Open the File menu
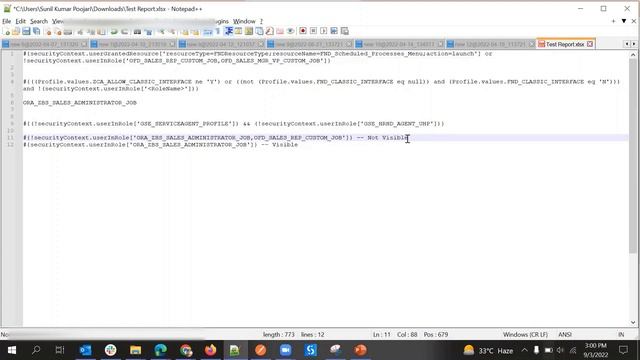640x360 pixels. click(7, 21)
